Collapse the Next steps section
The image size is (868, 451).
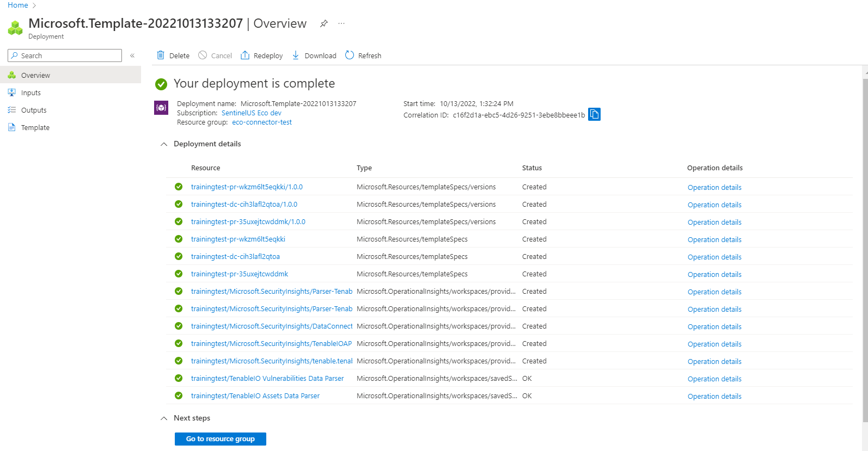pyautogui.click(x=164, y=418)
